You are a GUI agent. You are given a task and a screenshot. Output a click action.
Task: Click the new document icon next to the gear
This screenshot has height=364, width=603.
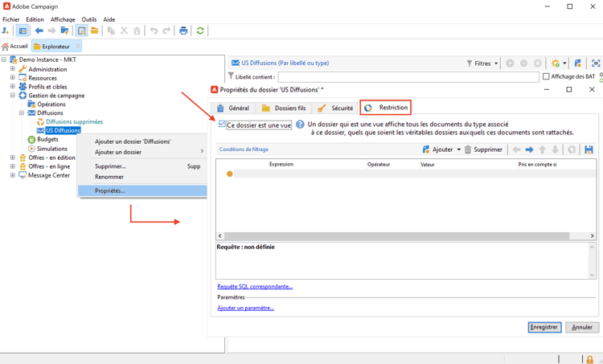[577, 63]
